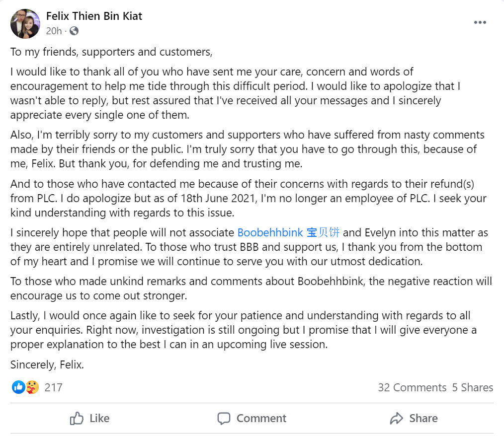The height and width of the screenshot is (436, 504).
Task: Click the thumbs-up outline icon beside Like
Action: (77, 418)
